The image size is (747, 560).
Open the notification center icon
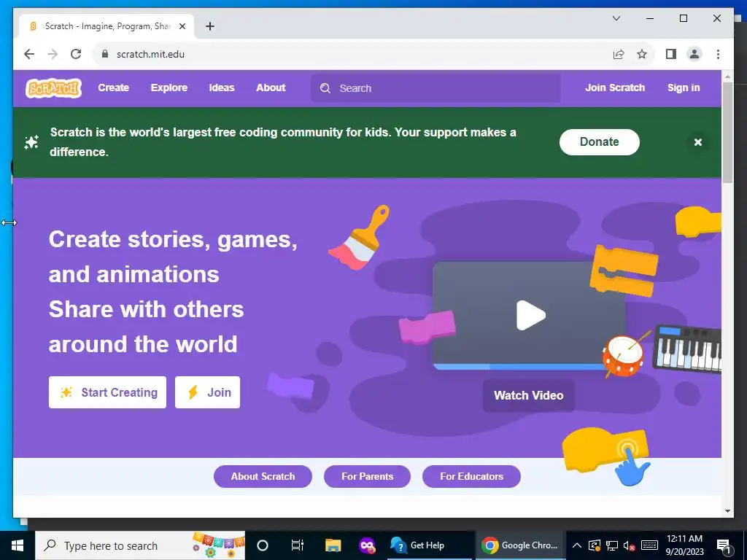724,545
